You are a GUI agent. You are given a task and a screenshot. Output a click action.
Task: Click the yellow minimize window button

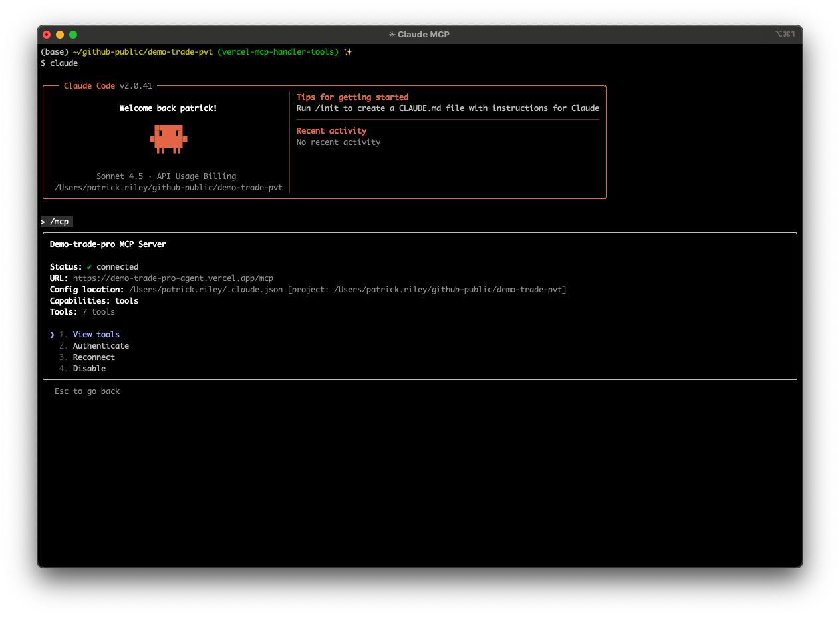tap(60, 35)
